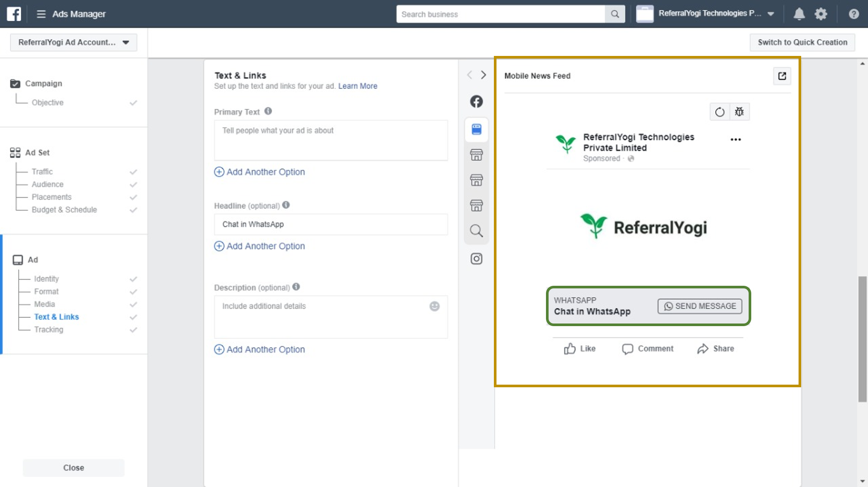Go to Audience section

point(47,184)
